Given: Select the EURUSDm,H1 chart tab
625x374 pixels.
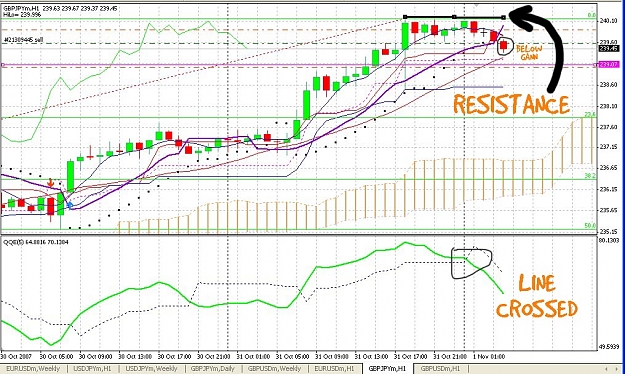Looking at the screenshot, I should tap(334, 369).
